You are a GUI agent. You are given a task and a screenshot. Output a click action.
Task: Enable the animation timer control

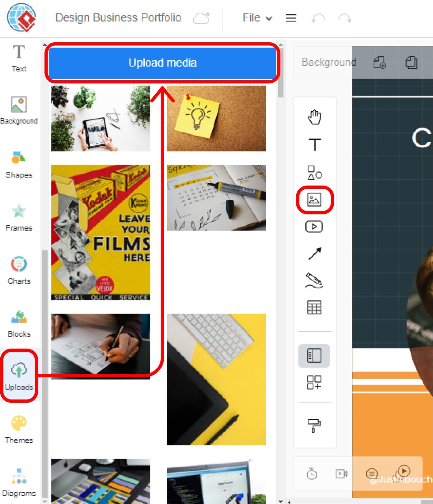click(312, 473)
